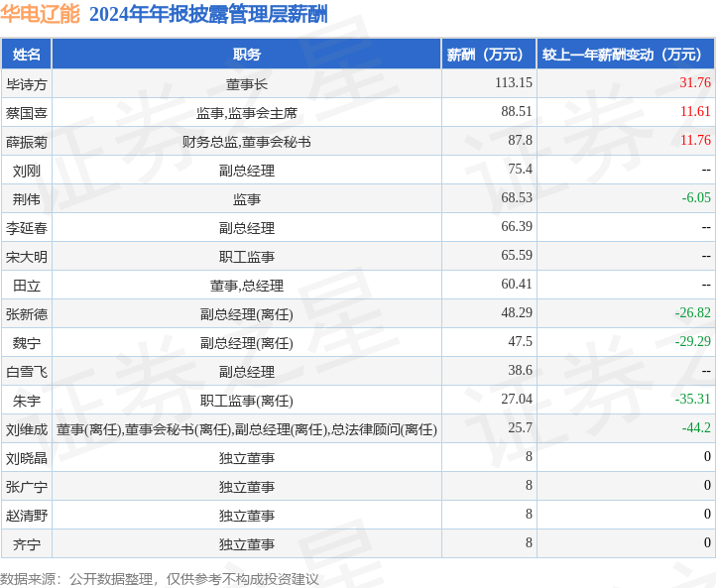
Task: Click the green change value -29.29
Action: tap(693, 341)
